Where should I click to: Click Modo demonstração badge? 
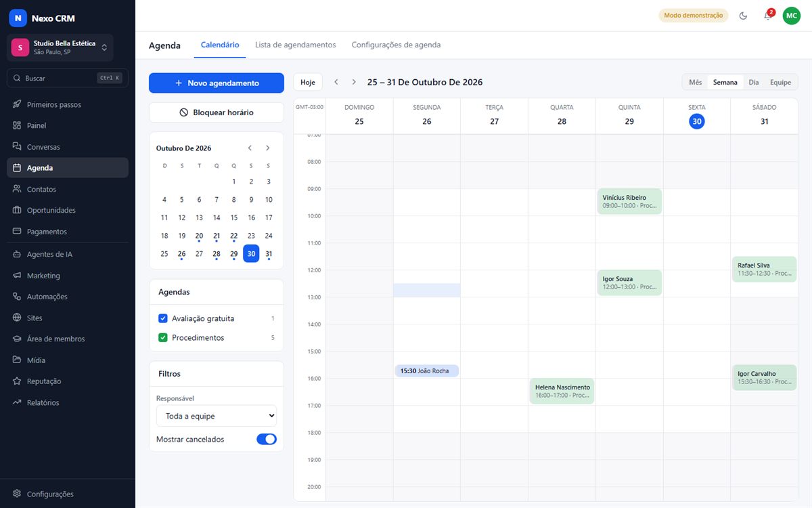[x=694, y=16]
